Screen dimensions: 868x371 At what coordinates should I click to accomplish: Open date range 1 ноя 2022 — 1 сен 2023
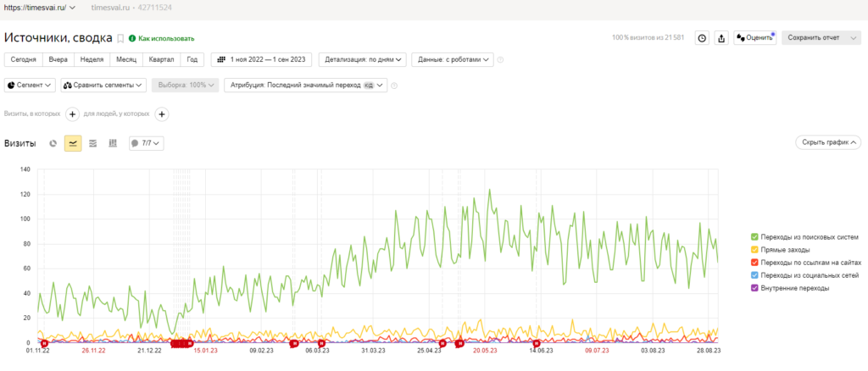click(261, 59)
